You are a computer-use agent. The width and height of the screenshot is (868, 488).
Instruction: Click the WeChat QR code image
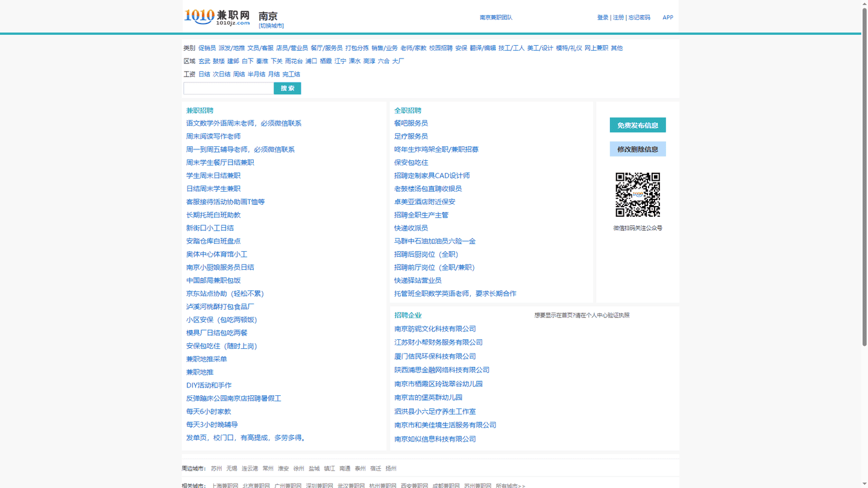tap(638, 195)
